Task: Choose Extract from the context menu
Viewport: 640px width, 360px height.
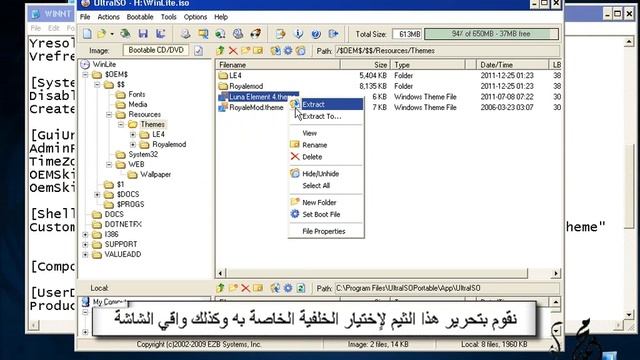Action: click(x=326, y=104)
